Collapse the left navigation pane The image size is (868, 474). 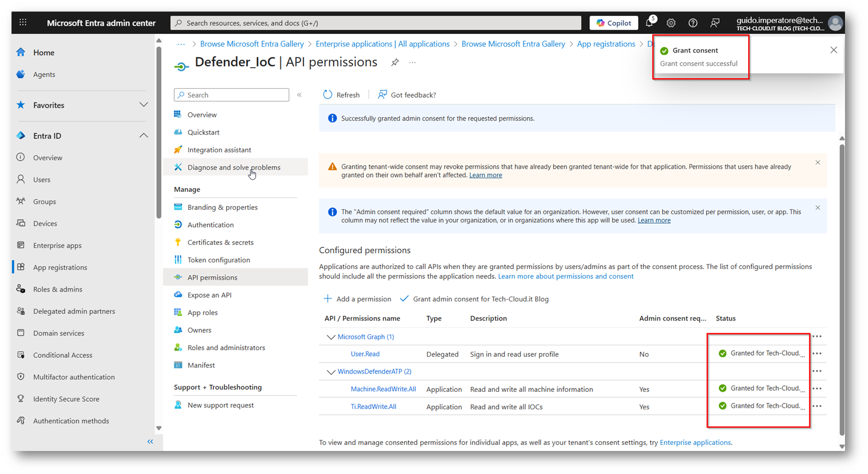click(x=150, y=442)
